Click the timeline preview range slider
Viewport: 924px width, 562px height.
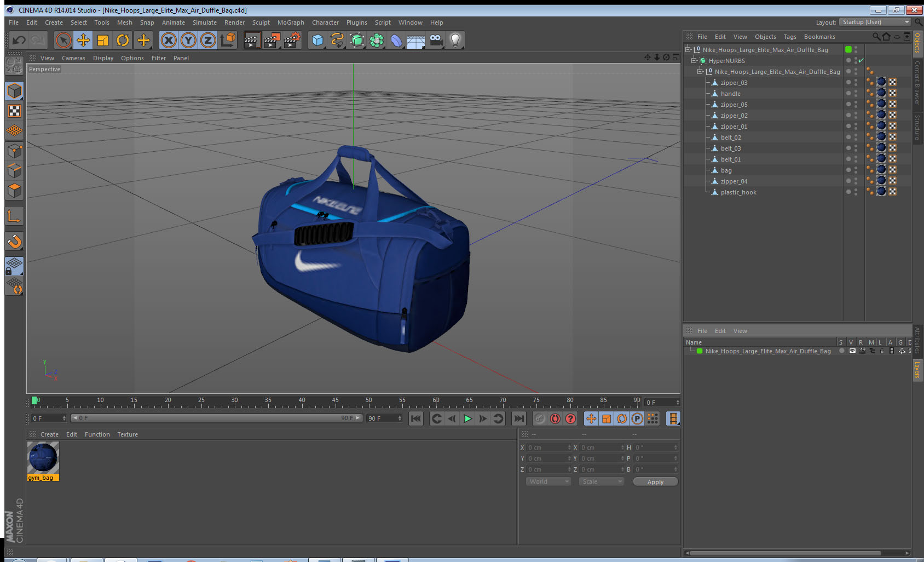(x=217, y=418)
